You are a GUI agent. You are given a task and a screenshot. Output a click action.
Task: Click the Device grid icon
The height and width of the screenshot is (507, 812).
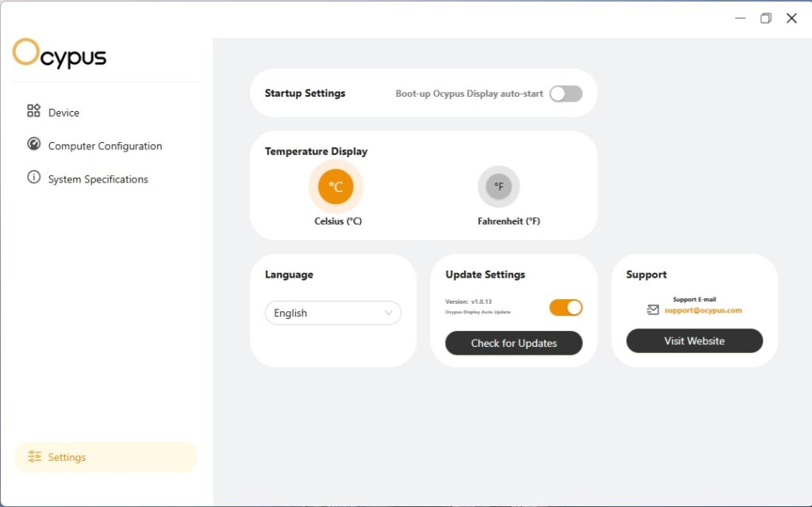click(33, 110)
